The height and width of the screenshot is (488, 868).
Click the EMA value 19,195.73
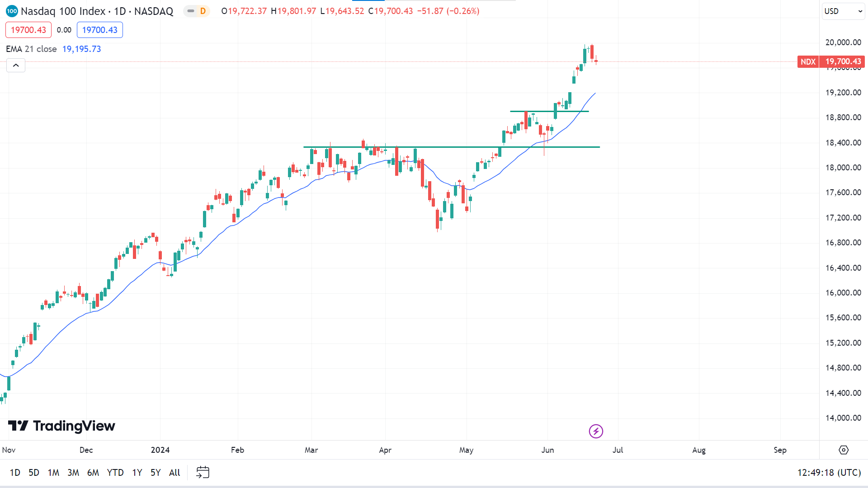pos(82,49)
